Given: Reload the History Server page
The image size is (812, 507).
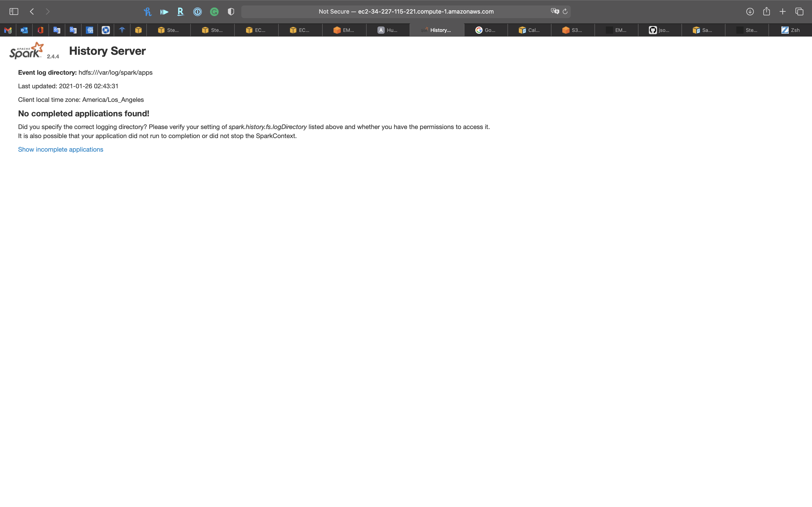Looking at the screenshot, I should pyautogui.click(x=565, y=11).
